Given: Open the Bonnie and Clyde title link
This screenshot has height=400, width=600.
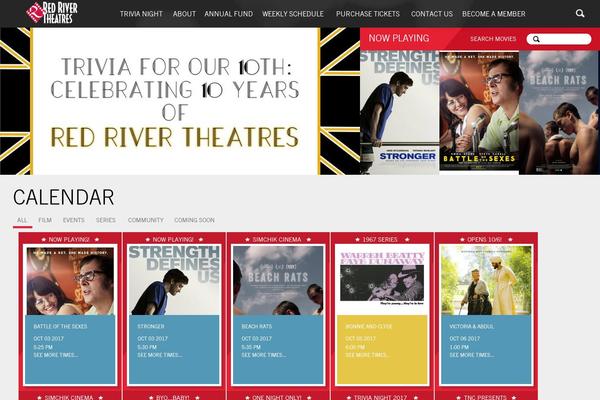Looking at the screenshot, I should click(368, 327).
